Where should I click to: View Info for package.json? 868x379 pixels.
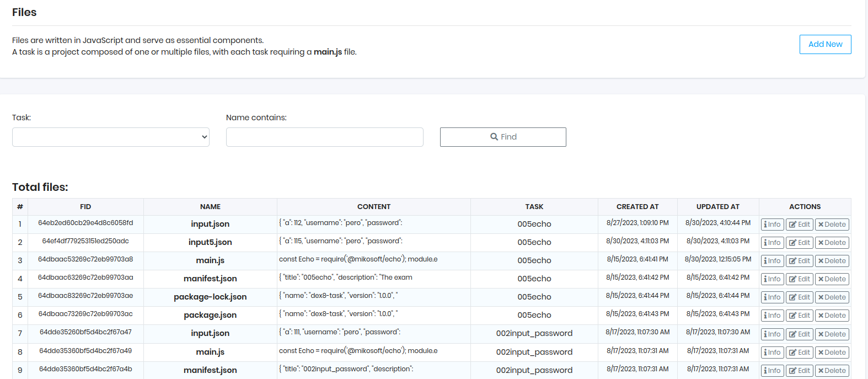(772, 316)
